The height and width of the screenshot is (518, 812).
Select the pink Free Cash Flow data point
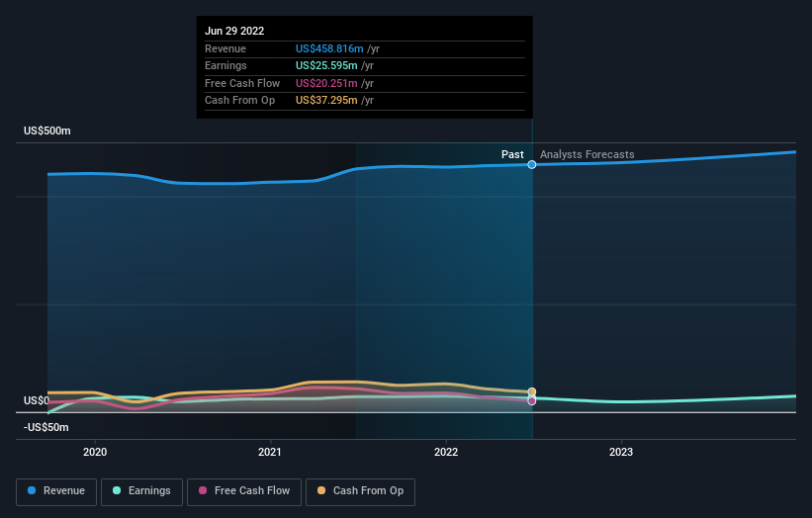tap(532, 401)
